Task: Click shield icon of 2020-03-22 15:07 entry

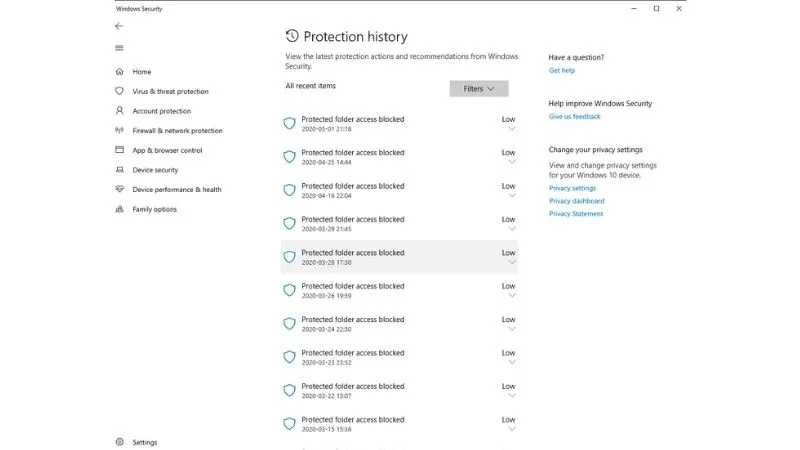Action: click(x=289, y=390)
